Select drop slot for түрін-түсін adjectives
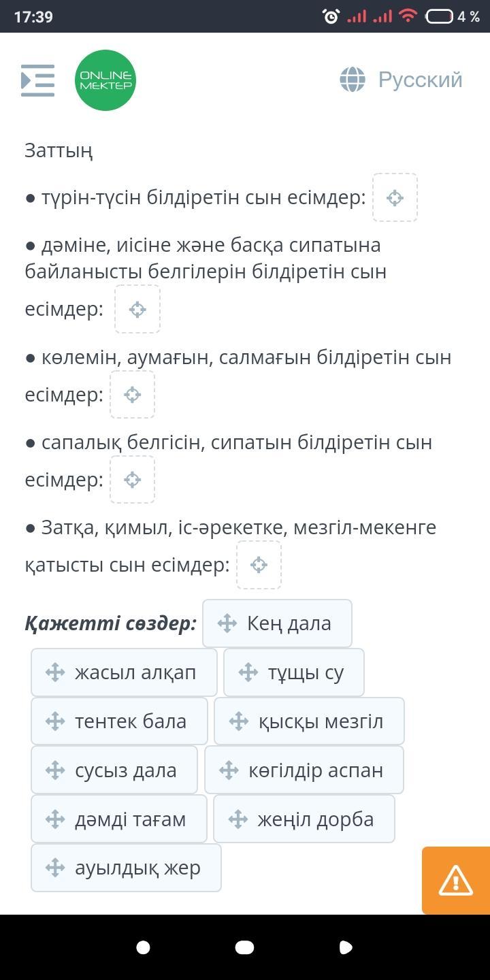 395,197
